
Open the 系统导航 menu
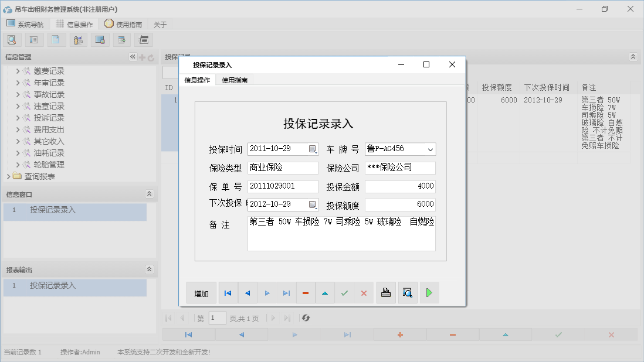click(25, 24)
